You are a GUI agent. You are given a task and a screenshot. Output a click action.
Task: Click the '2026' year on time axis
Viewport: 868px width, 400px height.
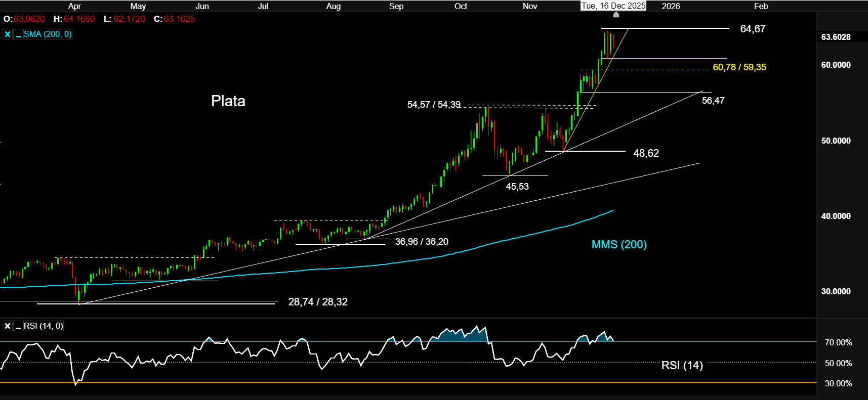[671, 6]
